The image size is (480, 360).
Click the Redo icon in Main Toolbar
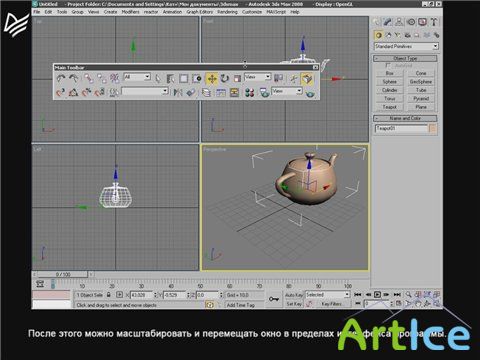point(73,79)
